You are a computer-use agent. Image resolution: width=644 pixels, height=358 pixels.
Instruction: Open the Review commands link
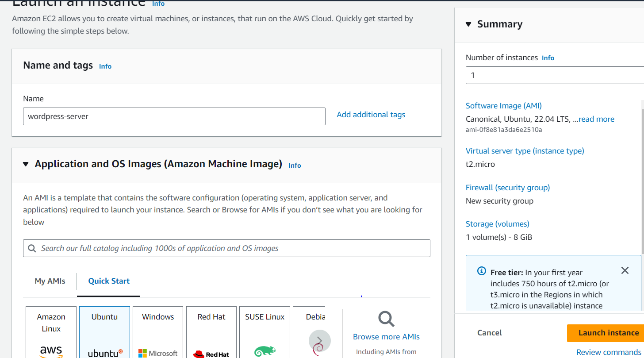(609, 352)
